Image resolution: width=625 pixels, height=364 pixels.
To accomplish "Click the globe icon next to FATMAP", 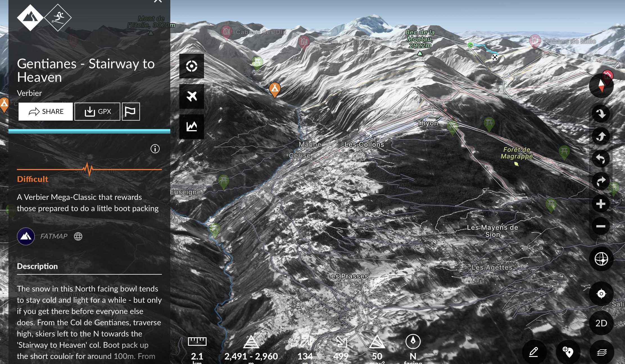I will [78, 236].
